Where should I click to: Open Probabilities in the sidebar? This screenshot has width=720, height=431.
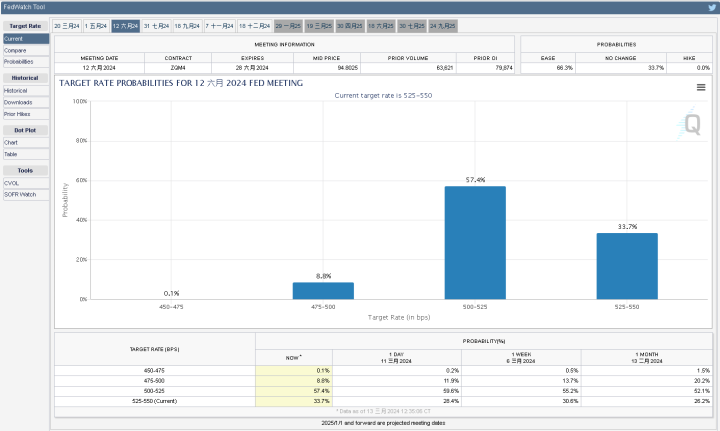click(x=26, y=62)
